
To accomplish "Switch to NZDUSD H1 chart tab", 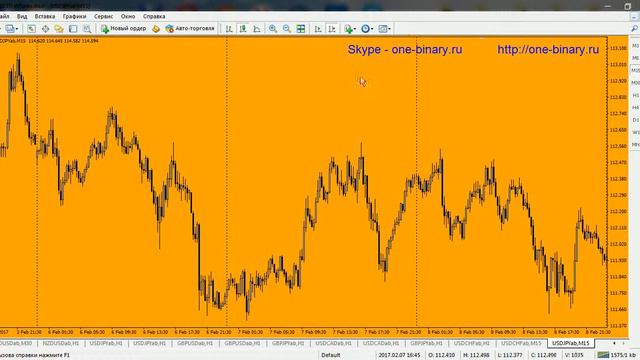I will click(60, 344).
